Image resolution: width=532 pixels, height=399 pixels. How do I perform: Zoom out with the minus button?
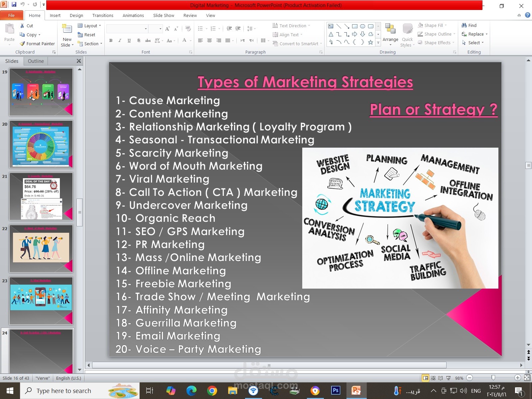(469, 378)
